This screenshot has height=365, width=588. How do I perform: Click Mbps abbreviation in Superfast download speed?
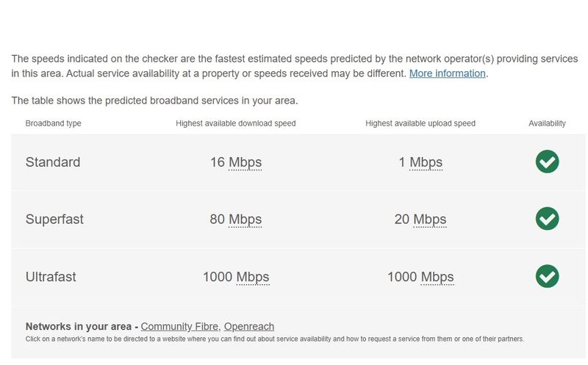click(x=245, y=220)
